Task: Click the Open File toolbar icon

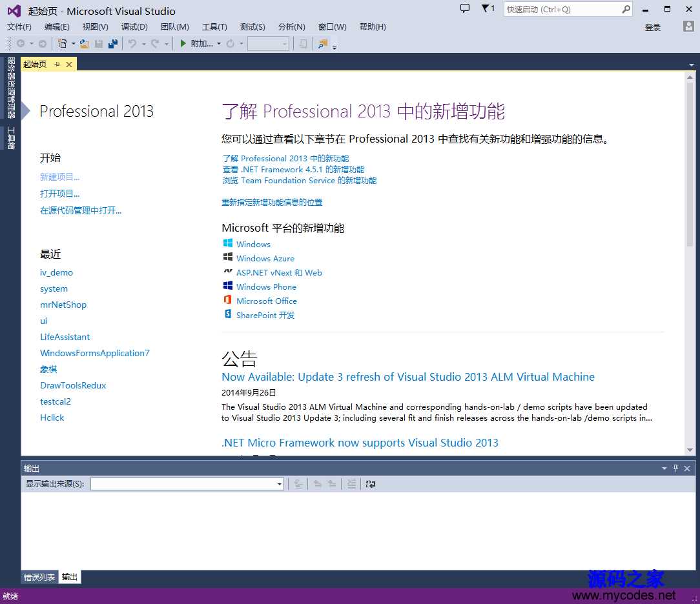Action: [x=85, y=44]
